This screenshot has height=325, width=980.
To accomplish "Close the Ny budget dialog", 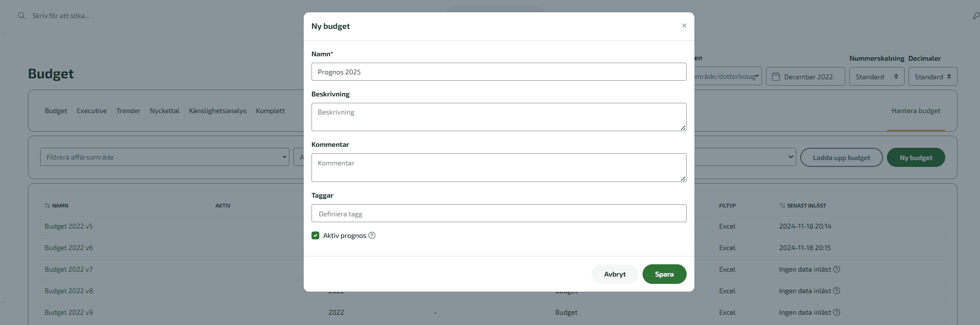I will tap(684, 25).
